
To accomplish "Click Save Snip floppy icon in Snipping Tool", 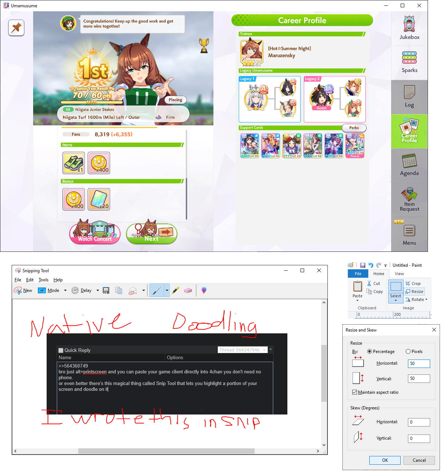I will pyautogui.click(x=106, y=290).
